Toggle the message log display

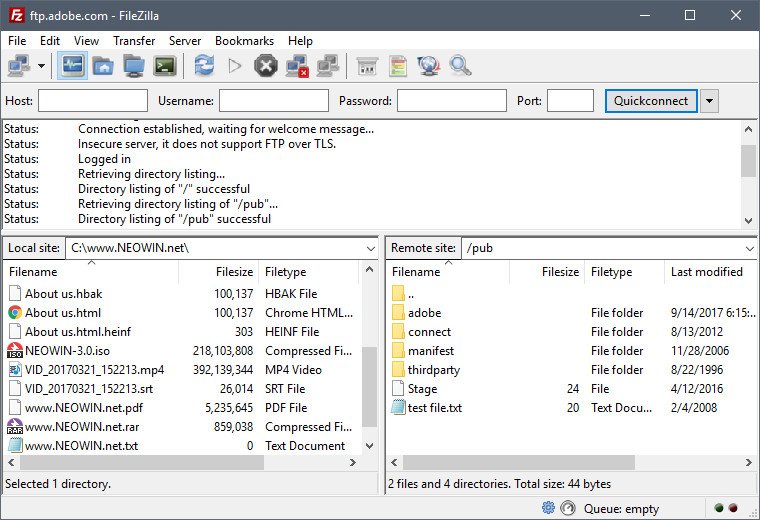[x=72, y=66]
